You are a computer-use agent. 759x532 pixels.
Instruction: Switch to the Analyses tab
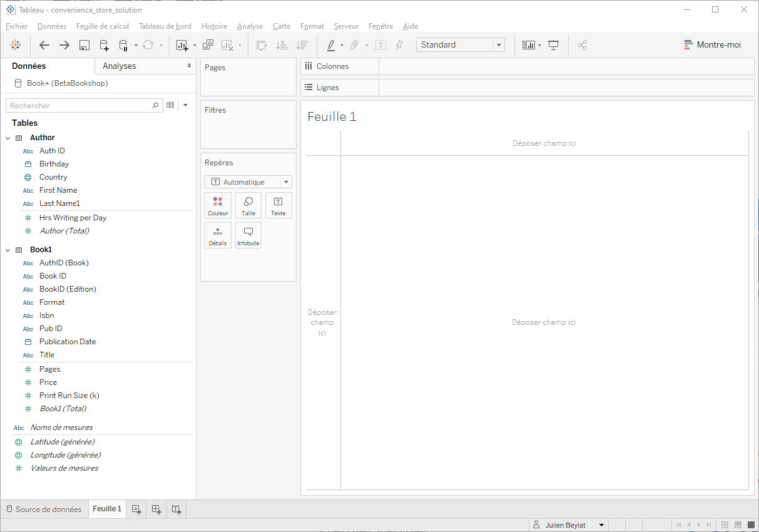pyautogui.click(x=120, y=66)
